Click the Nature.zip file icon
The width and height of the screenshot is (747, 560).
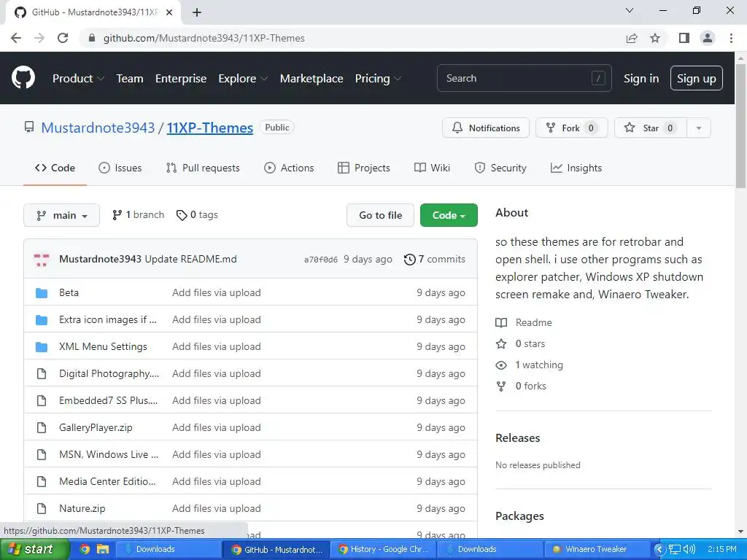pos(42,508)
